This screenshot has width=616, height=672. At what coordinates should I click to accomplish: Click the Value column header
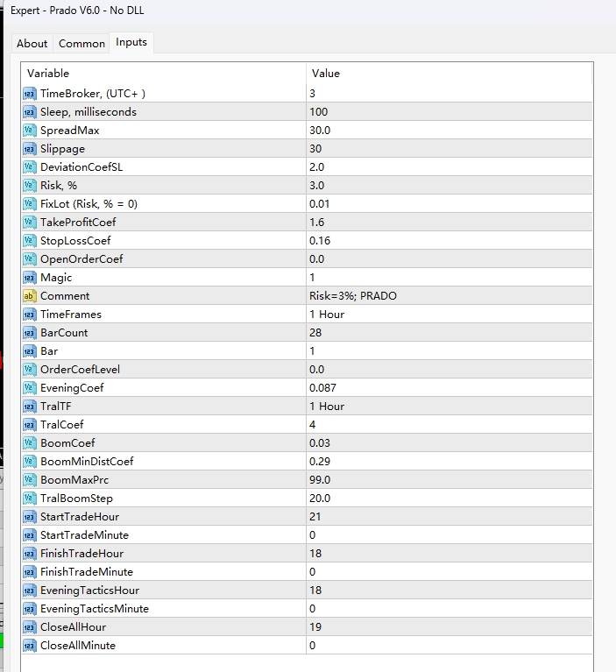click(x=449, y=74)
